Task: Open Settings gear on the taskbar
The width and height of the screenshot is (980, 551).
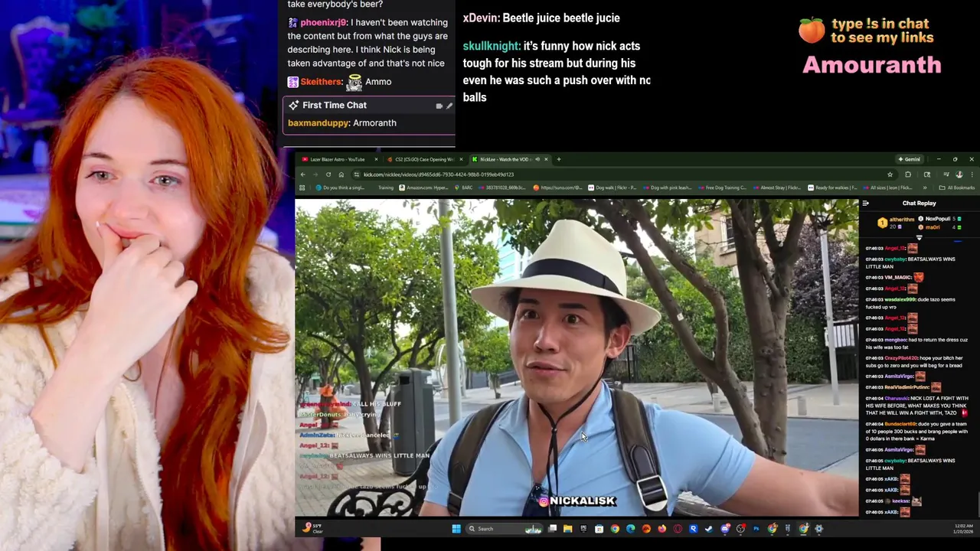Action: click(818, 529)
